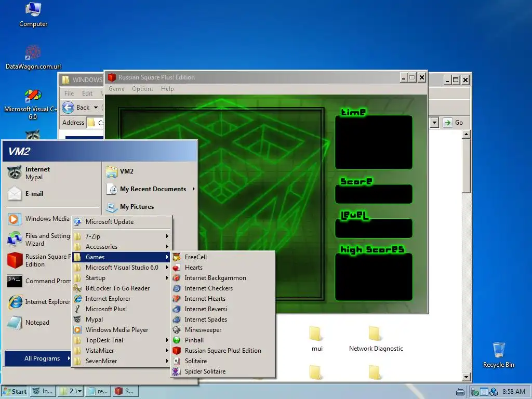
Task: Launch Pinball from Games menu
Action: [222, 340]
